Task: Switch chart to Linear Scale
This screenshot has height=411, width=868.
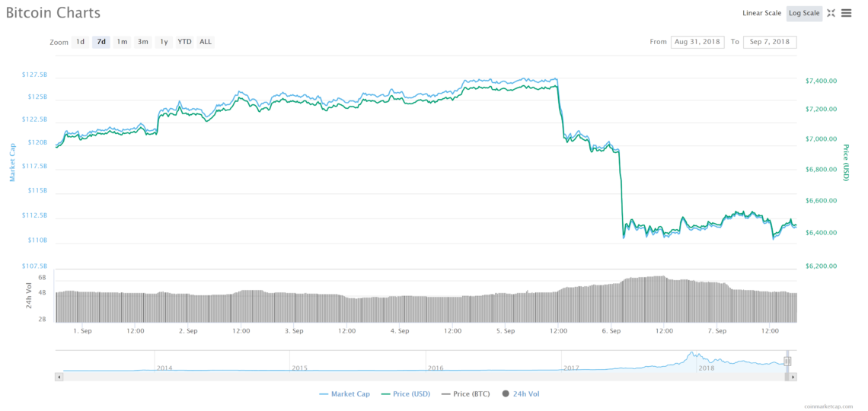Action: (x=761, y=13)
